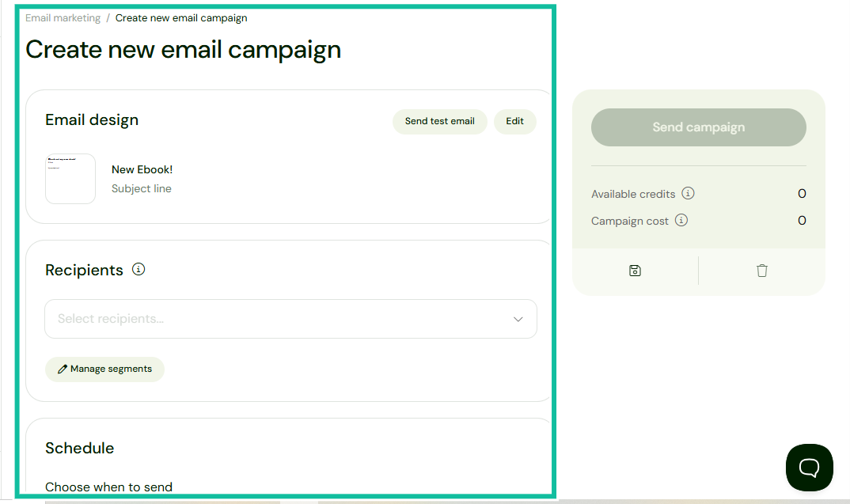This screenshot has width=850, height=504.
Task: Click the Send test email button
Action: pos(439,121)
